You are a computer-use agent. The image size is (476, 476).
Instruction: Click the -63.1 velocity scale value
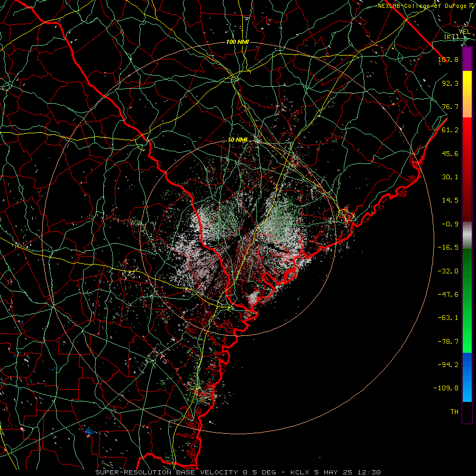(x=448, y=318)
